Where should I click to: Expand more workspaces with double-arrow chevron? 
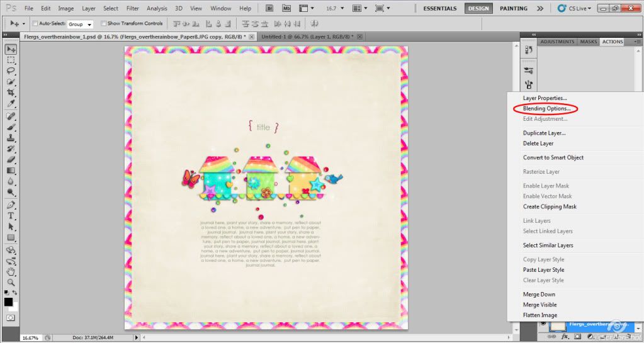[x=540, y=9]
